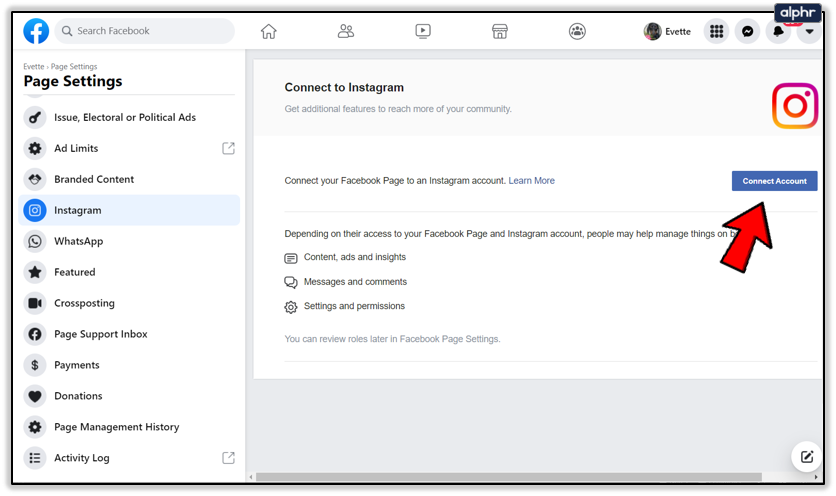Click the Facebook icon beside Page Support Inbox
Viewport: 836px width, 496px height.
coord(35,334)
